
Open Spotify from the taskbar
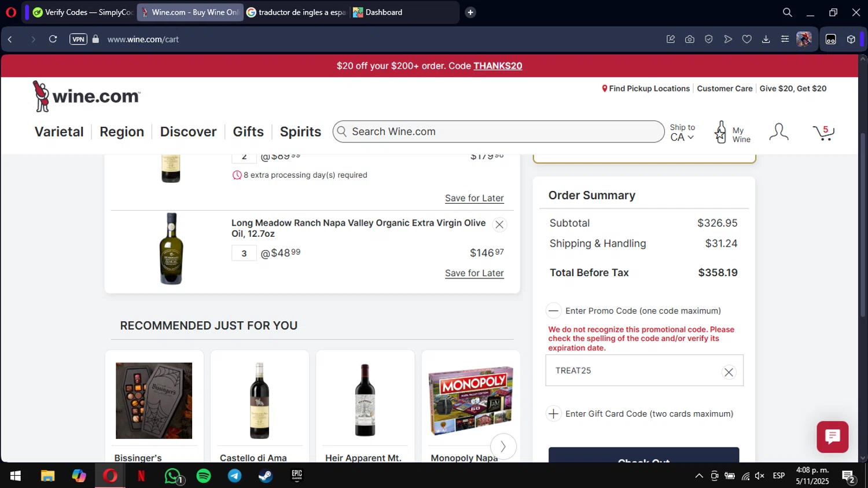(204, 476)
